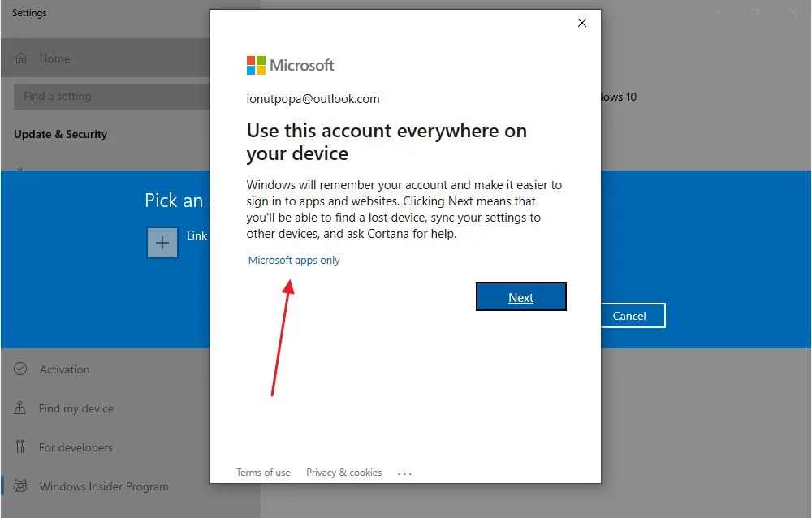Image resolution: width=812 pixels, height=518 pixels.
Task: Click the Next button
Action: click(x=521, y=297)
